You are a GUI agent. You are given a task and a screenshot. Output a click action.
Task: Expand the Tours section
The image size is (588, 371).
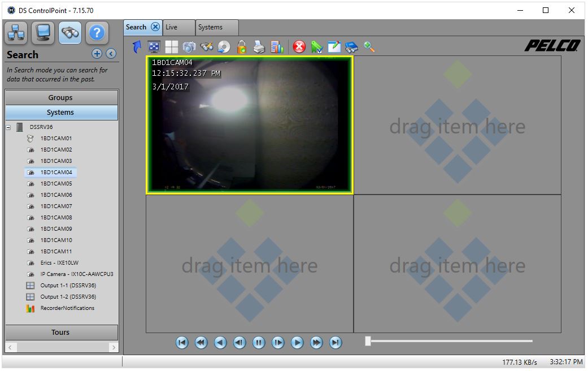click(61, 333)
